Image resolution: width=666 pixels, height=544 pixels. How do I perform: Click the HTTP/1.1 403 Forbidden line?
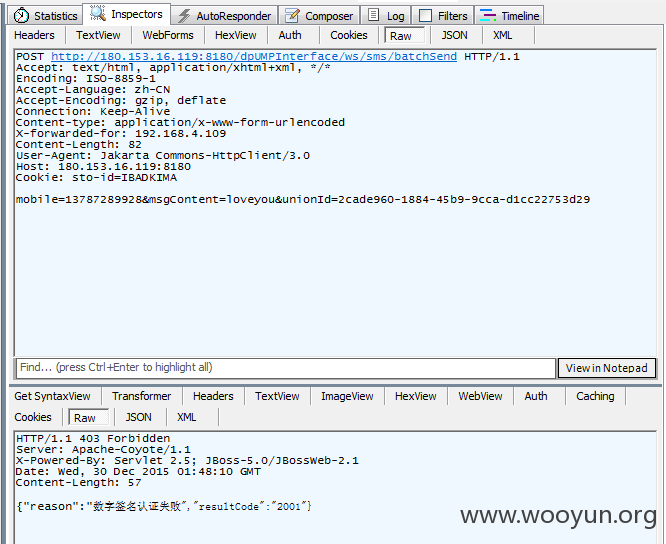coord(93,439)
